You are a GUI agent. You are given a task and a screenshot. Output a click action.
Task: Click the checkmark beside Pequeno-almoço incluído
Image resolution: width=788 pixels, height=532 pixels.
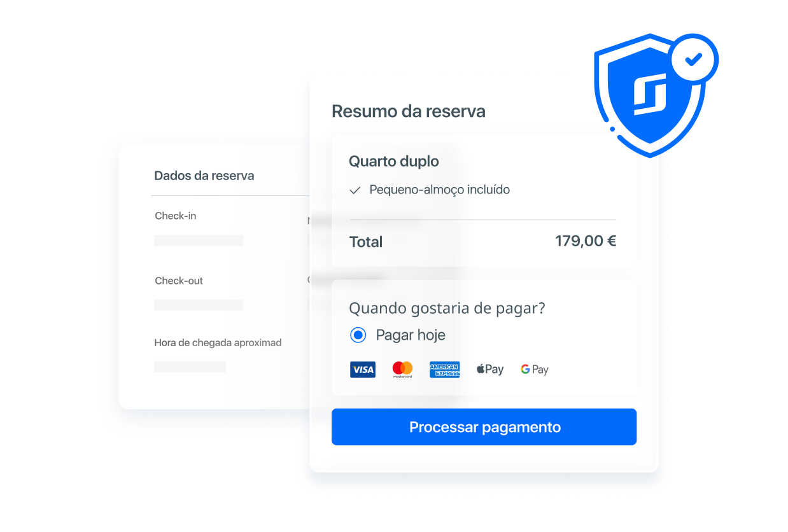[x=355, y=190]
